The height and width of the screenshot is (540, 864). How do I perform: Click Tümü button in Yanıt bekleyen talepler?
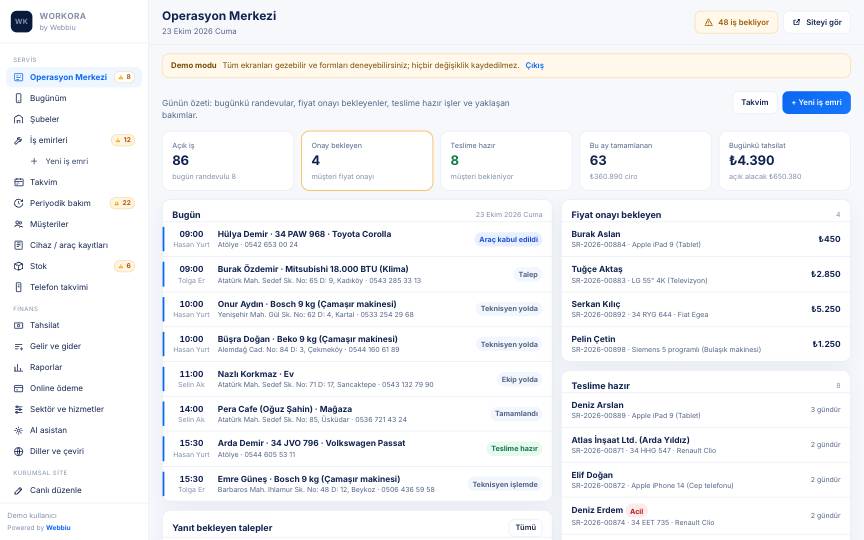pos(525,527)
